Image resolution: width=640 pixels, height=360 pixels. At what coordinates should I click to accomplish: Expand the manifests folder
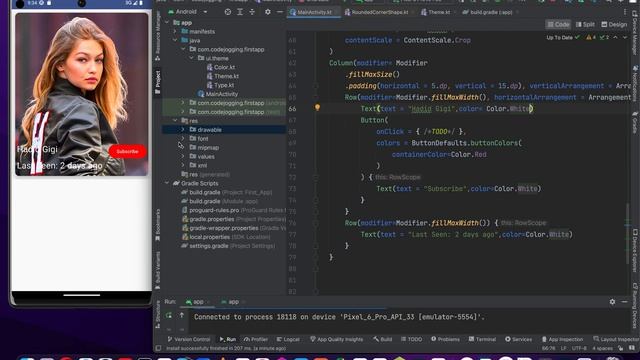[175, 31]
